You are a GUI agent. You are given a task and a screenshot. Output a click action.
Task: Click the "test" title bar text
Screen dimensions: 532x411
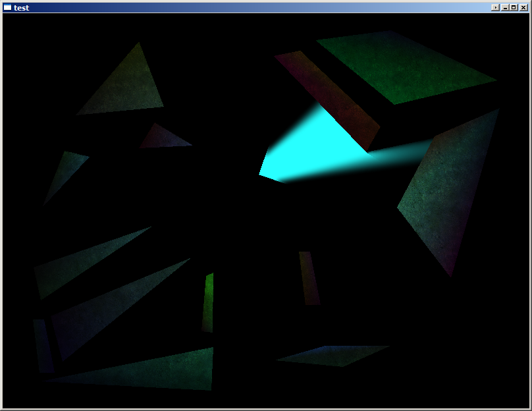pos(21,8)
